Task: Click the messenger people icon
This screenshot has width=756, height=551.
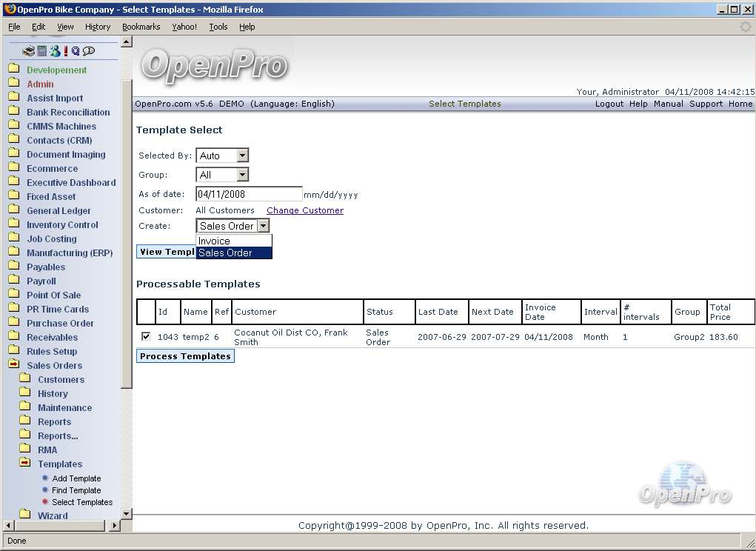Action: [x=55, y=51]
